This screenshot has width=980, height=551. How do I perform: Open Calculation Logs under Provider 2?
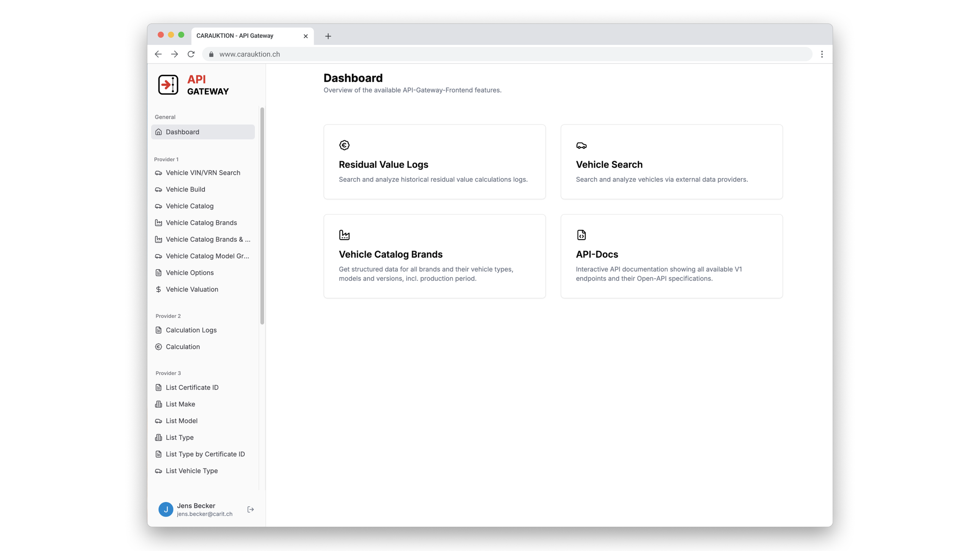(x=191, y=330)
